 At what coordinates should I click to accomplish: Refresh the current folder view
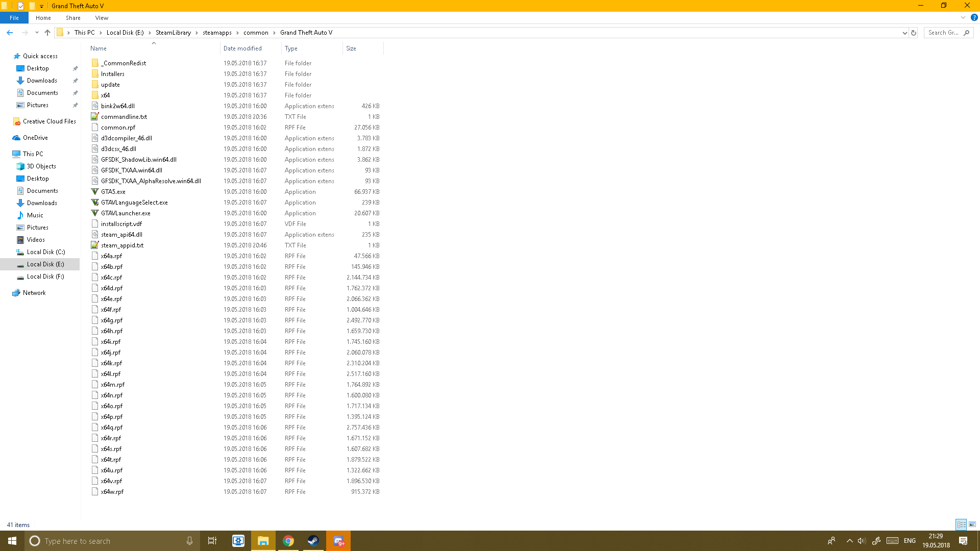pos(914,33)
